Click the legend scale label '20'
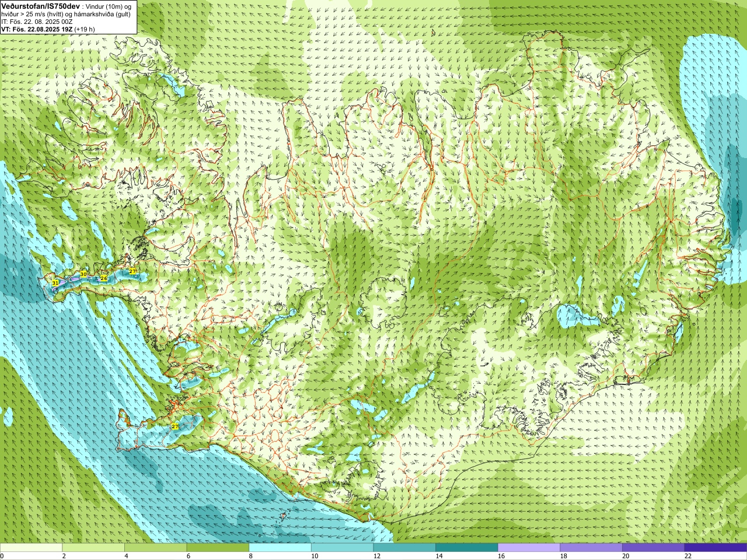The width and height of the screenshot is (747, 560). [626, 556]
